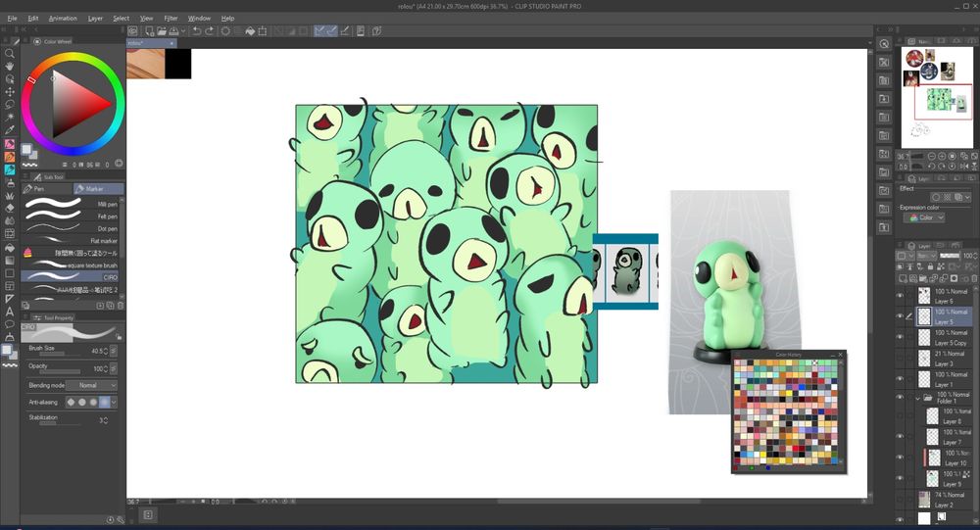980x530 pixels.
Task: Click the Fill bucket icon in top toolbar
Action: pos(249,31)
